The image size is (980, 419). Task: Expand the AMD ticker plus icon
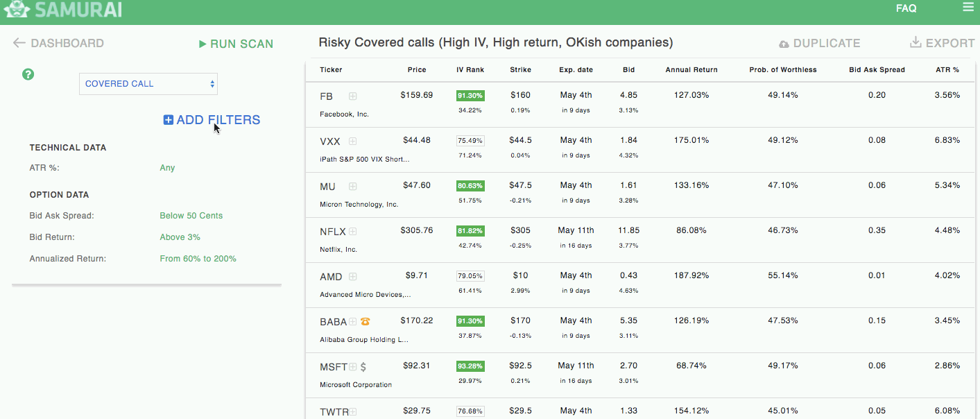click(353, 276)
